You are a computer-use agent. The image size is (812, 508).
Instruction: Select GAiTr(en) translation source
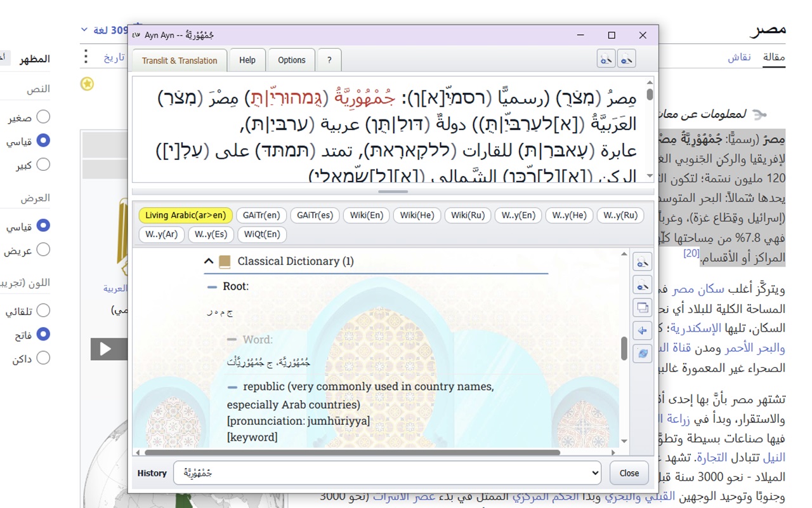[261, 215]
